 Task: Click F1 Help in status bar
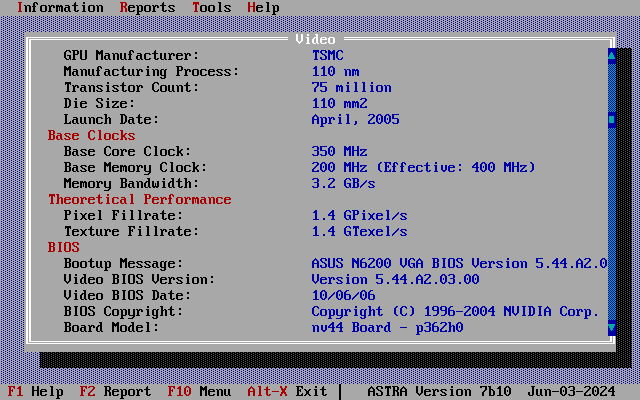pos(35,391)
